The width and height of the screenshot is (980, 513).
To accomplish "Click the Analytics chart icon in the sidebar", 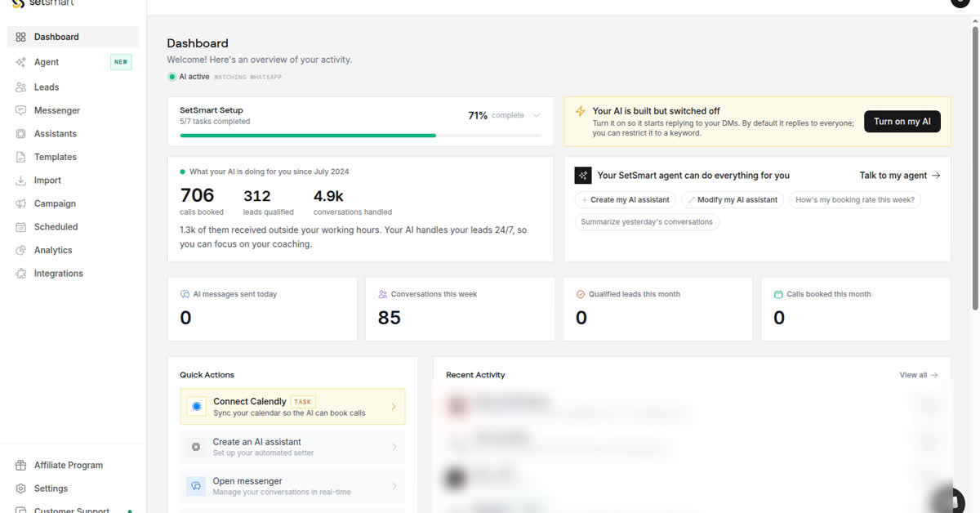I will pos(20,250).
